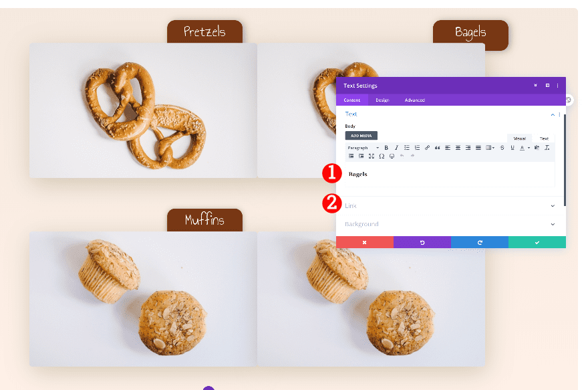Switch to the Design tab
Viewport: 588px width, 390px height.
click(382, 100)
